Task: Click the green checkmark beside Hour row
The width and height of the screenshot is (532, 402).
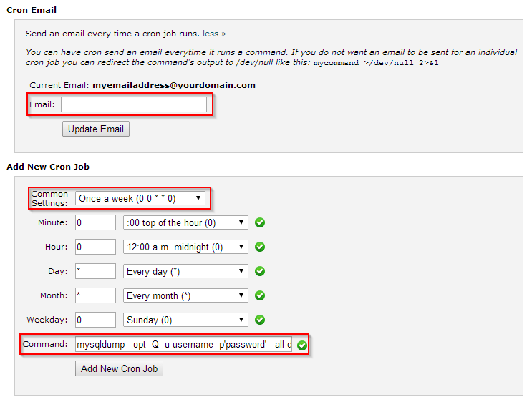Action: pyautogui.click(x=260, y=247)
